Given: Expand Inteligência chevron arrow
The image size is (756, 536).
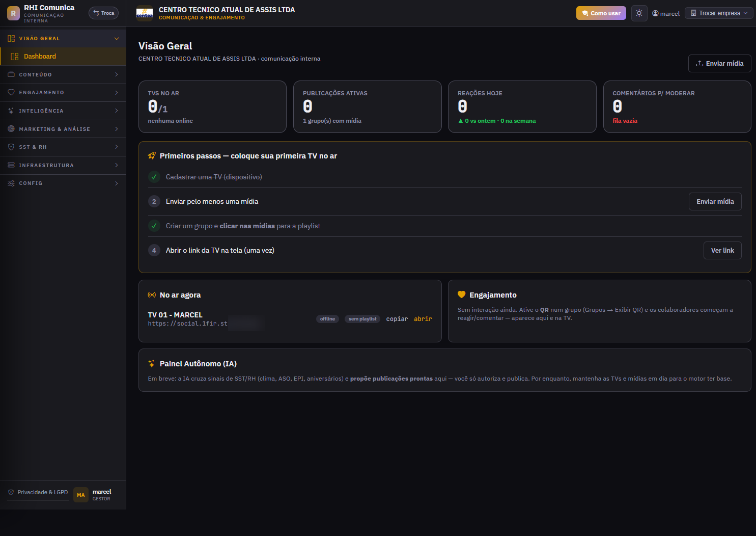Looking at the screenshot, I should tap(117, 111).
